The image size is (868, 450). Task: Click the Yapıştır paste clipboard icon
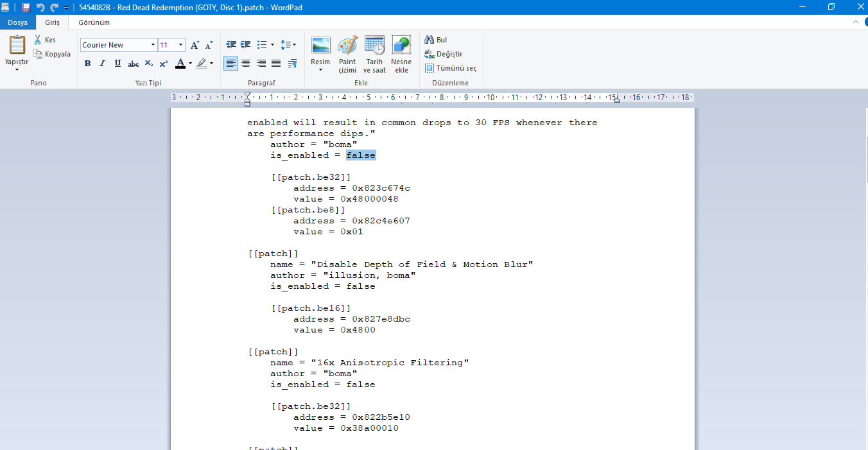click(17, 45)
